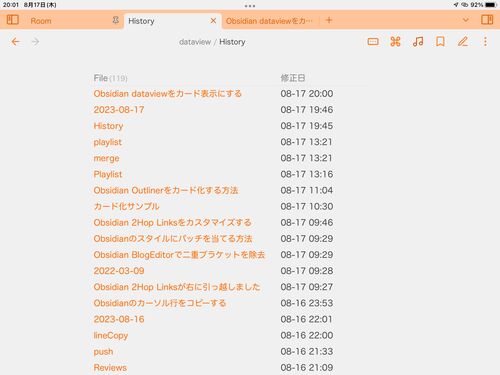This screenshot has height=375, width=500.
Task: Click the 08-16 21:33 date cell
Action: click(307, 352)
